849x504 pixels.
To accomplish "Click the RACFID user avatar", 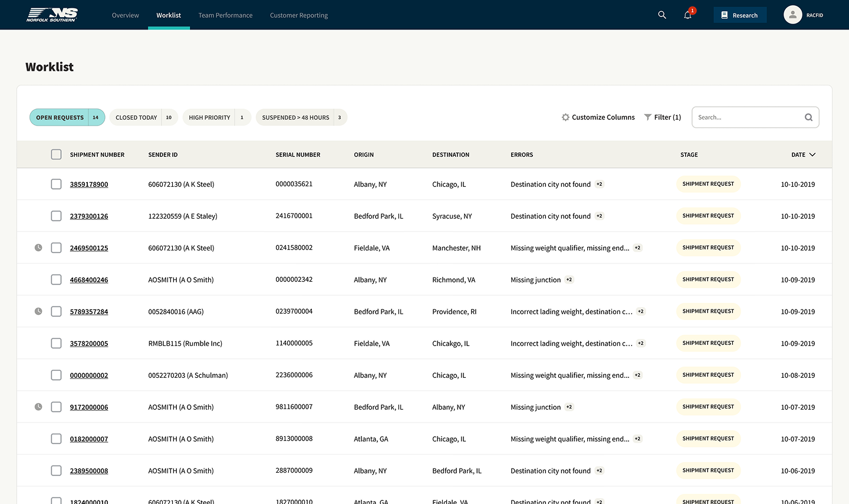I will [793, 15].
